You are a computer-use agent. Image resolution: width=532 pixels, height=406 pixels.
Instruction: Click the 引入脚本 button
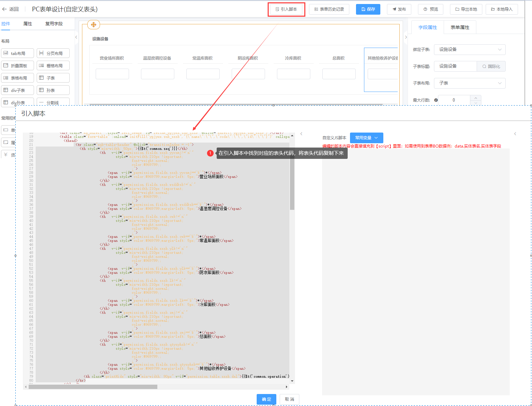click(x=286, y=9)
